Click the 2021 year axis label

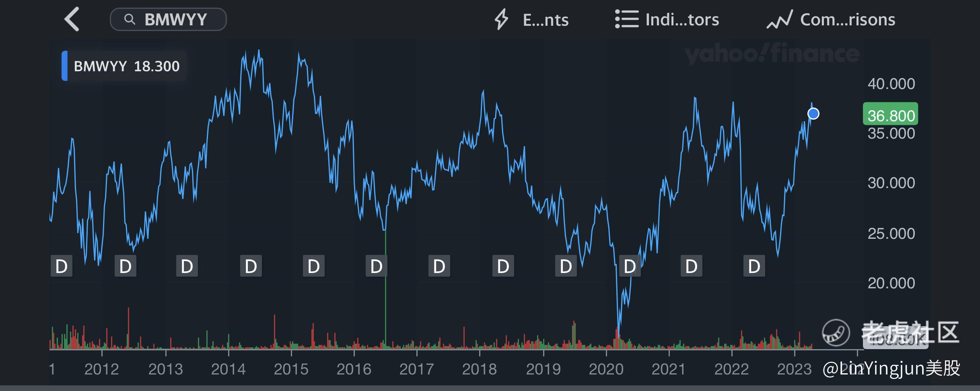pyautogui.click(x=668, y=369)
